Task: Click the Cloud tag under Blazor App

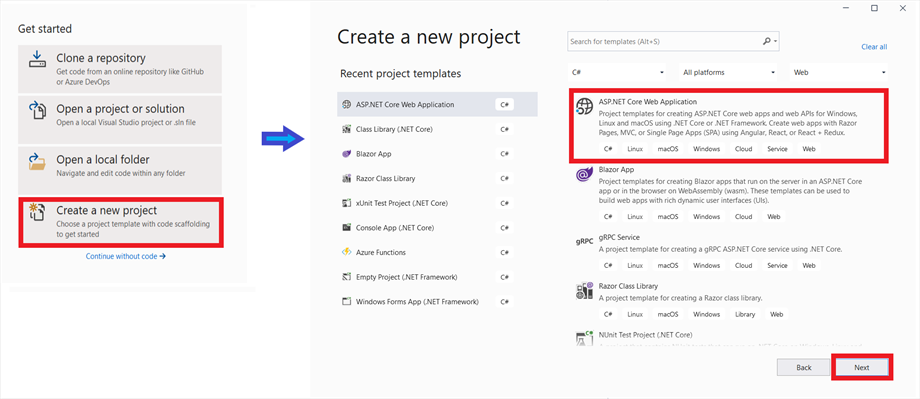Action: [x=743, y=217]
